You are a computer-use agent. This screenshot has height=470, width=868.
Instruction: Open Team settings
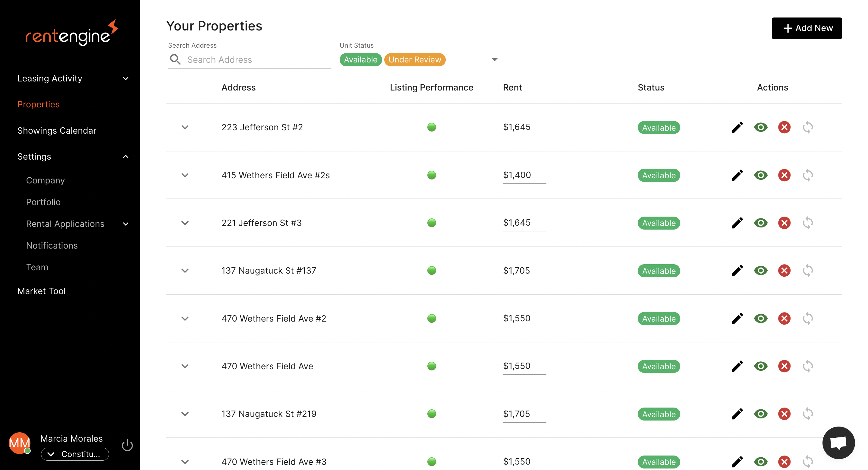click(x=37, y=267)
